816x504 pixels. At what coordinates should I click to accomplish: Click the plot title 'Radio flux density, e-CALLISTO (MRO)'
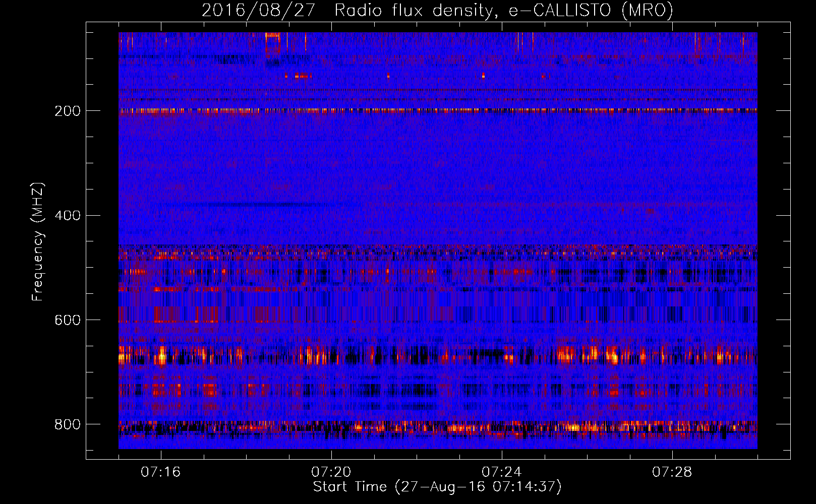[x=503, y=10]
